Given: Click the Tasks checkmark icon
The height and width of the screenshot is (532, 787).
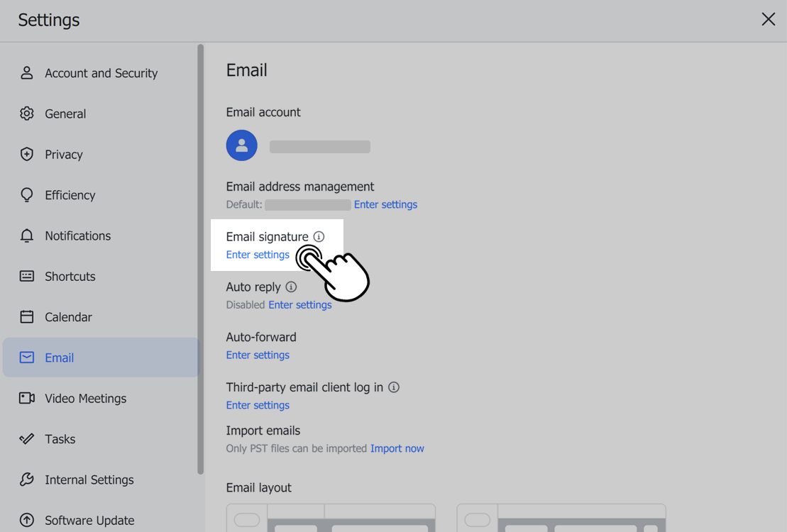Looking at the screenshot, I should point(26,438).
